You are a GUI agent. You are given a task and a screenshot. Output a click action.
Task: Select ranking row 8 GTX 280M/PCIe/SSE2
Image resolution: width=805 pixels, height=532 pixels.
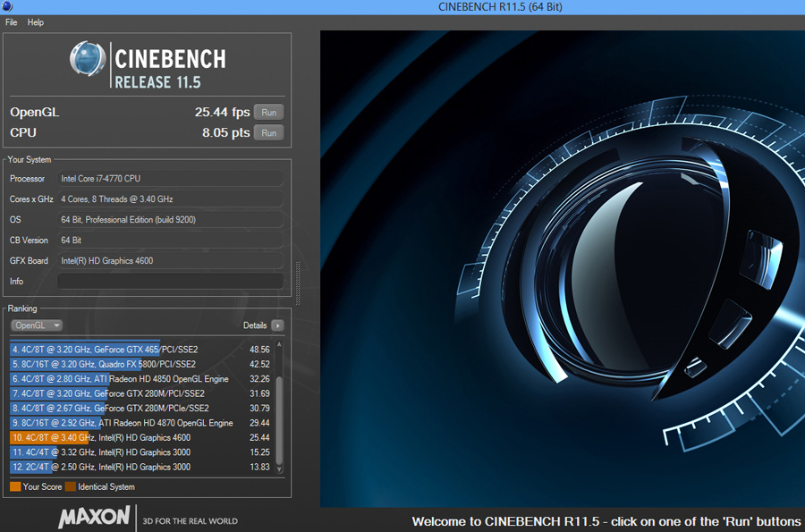pos(140,409)
